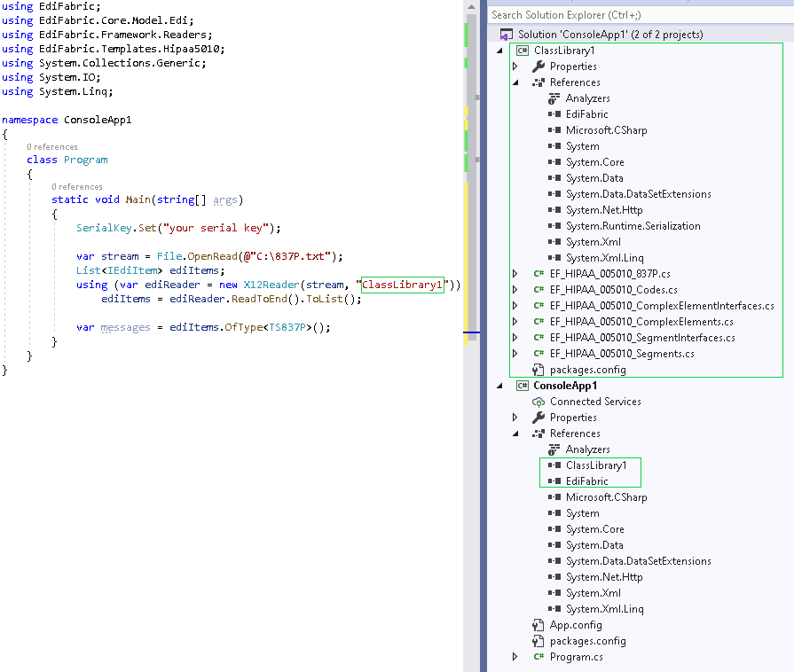Image resolution: width=794 pixels, height=672 pixels.
Task: Click the Analyzers icon in ClassLibrary1 references
Action: (554, 98)
